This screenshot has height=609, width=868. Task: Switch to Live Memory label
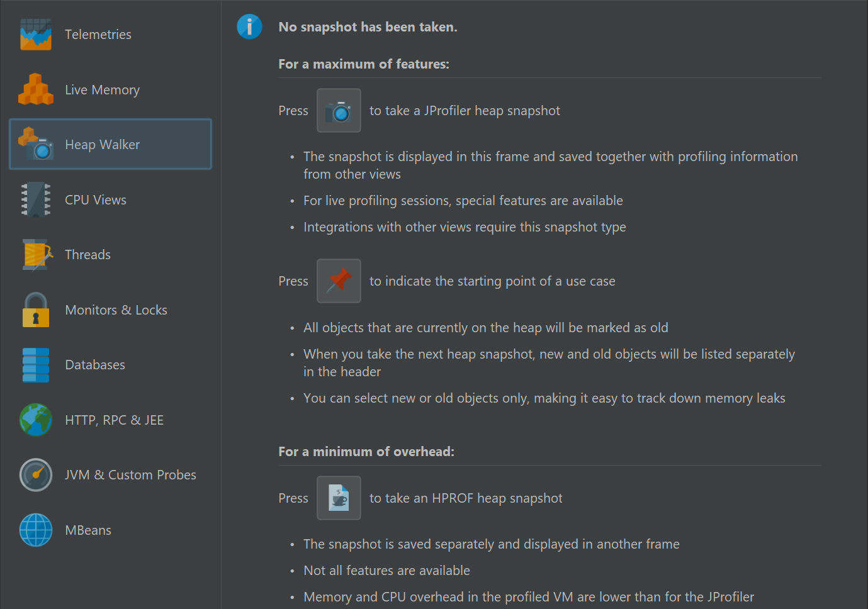tap(103, 90)
